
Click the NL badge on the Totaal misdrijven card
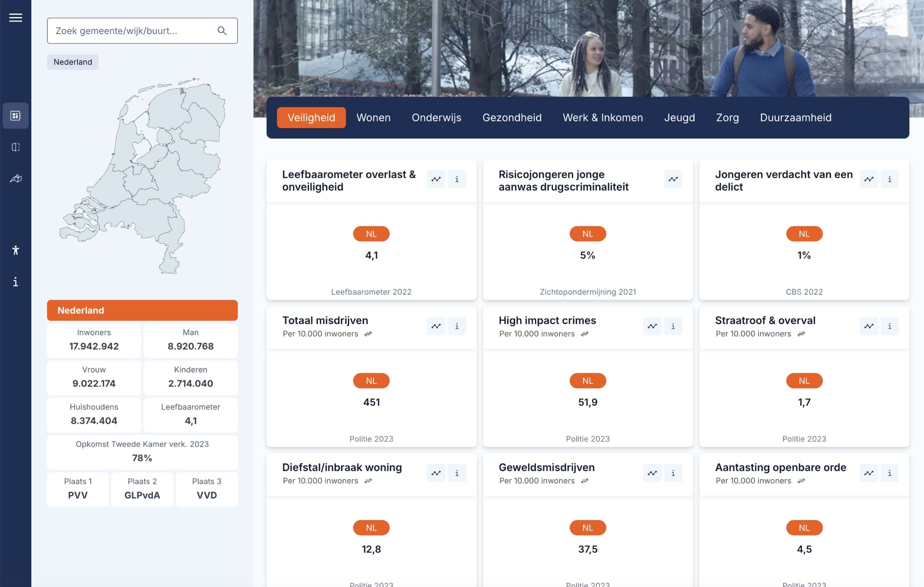371,380
